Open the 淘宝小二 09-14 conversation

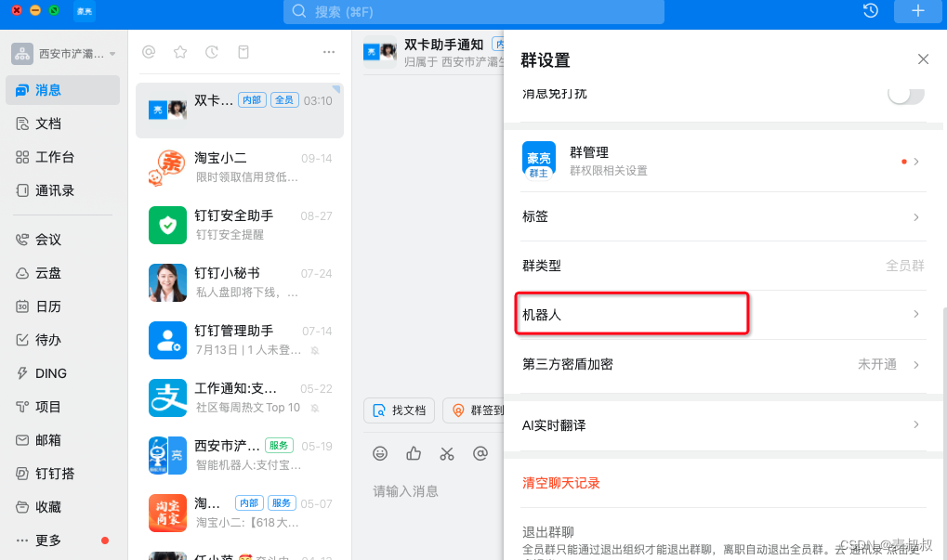click(240, 167)
